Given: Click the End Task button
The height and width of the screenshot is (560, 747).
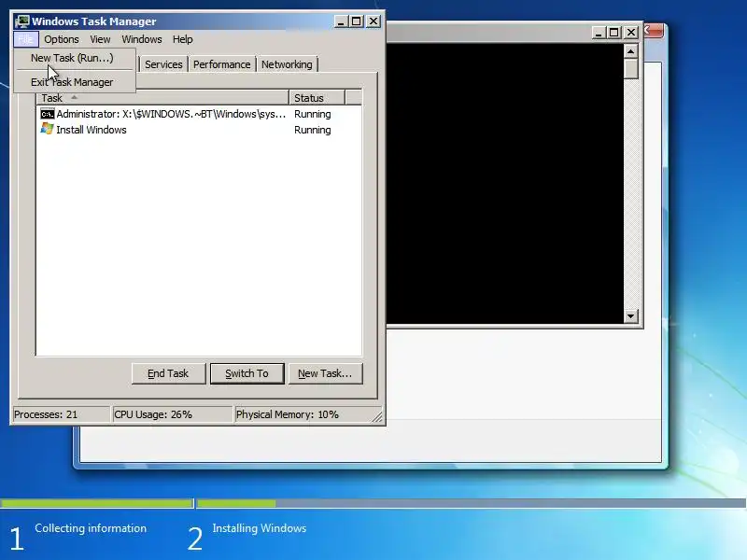Looking at the screenshot, I should 168,373.
